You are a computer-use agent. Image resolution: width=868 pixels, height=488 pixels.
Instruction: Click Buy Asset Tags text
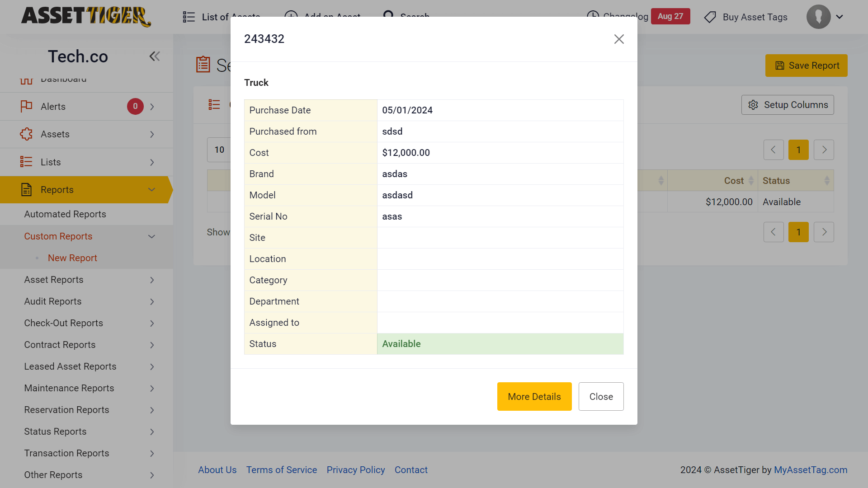[x=755, y=17]
